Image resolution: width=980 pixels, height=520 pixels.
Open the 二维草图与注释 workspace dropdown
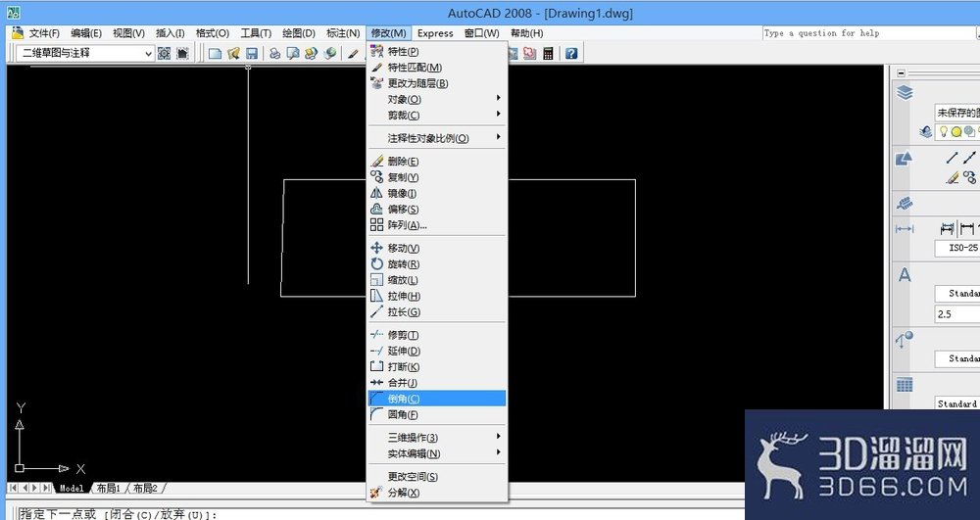tap(85, 54)
